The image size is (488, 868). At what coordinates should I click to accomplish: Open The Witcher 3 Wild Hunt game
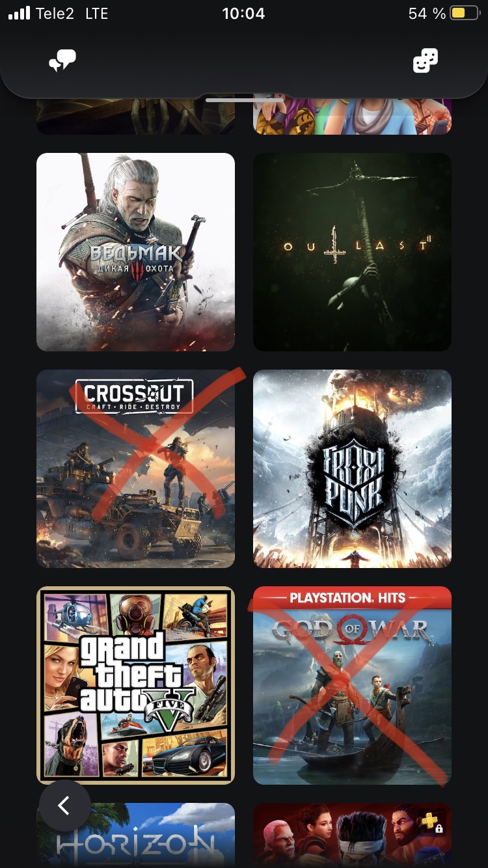(x=135, y=252)
